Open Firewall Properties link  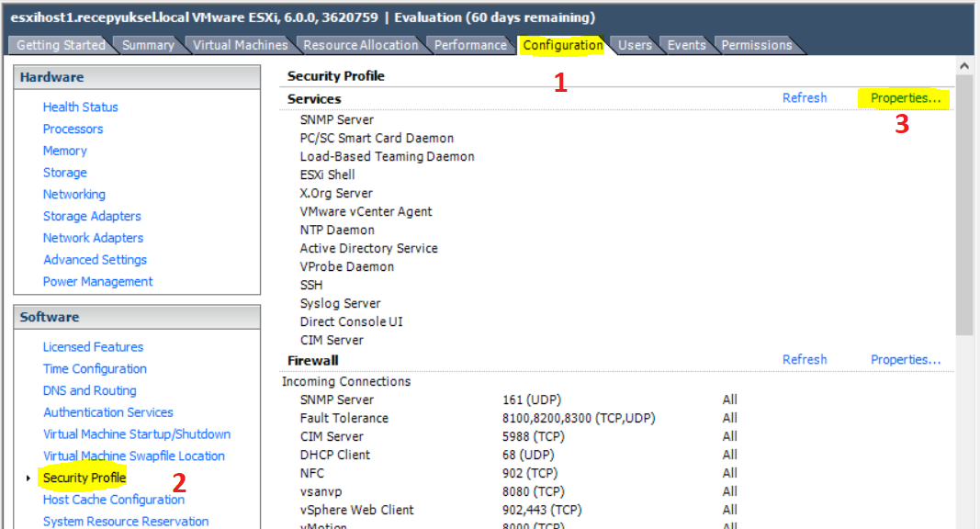(x=905, y=359)
